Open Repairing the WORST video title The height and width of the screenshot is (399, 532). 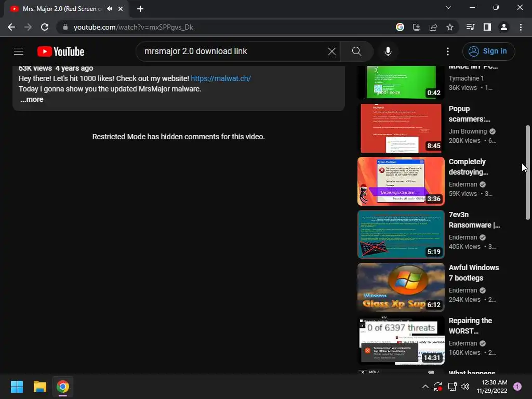point(470,326)
